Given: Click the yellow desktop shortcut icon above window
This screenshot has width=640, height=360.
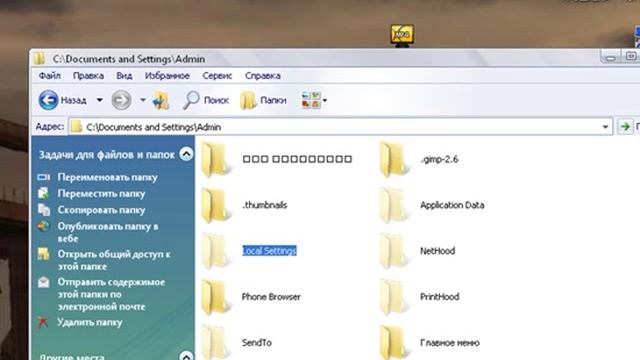Looking at the screenshot, I should coord(402,35).
